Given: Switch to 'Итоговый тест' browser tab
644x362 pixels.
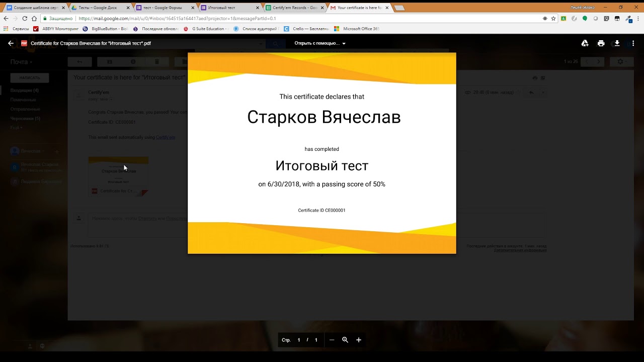Looking at the screenshot, I should [x=229, y=8].
